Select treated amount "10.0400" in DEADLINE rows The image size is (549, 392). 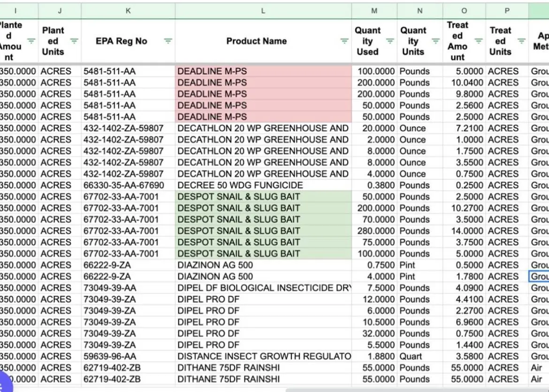(464, 83)
